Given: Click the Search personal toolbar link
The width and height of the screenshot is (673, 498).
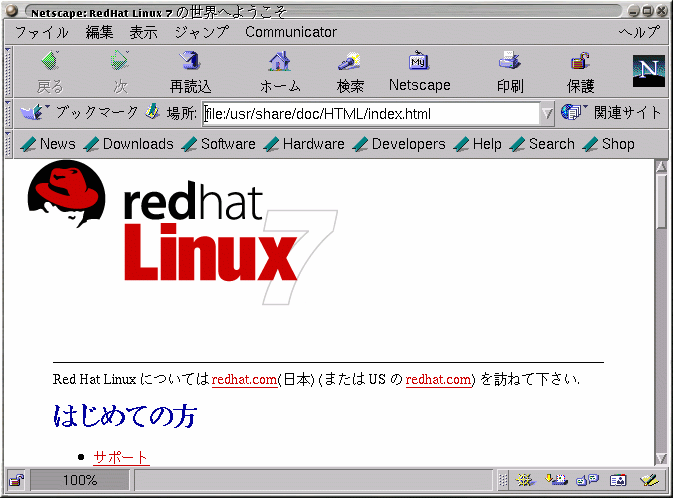Looking at the screenshot, I should [x=542, y=144].
